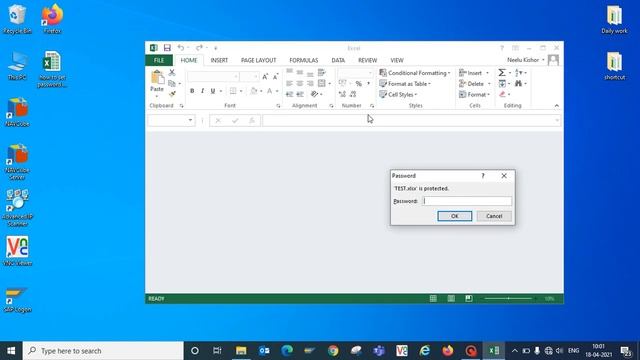Click the zoom slider in status bar

[x=509, y=298]
